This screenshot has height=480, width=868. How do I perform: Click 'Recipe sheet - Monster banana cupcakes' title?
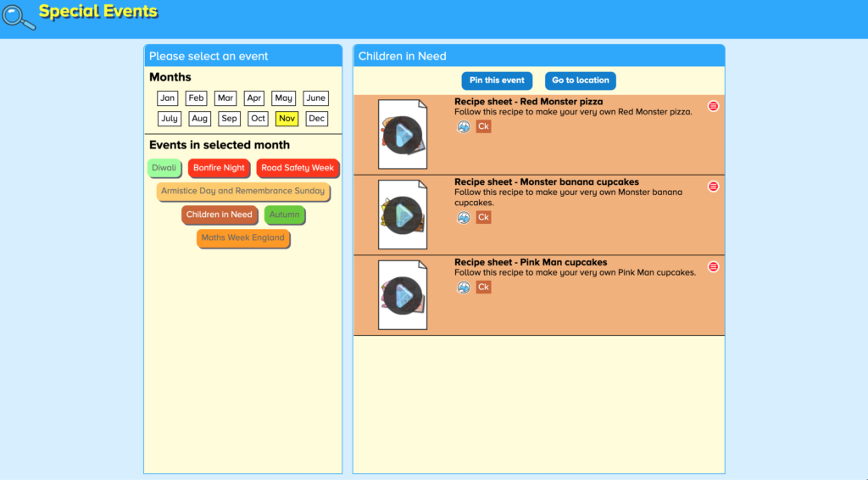[547, 181]
